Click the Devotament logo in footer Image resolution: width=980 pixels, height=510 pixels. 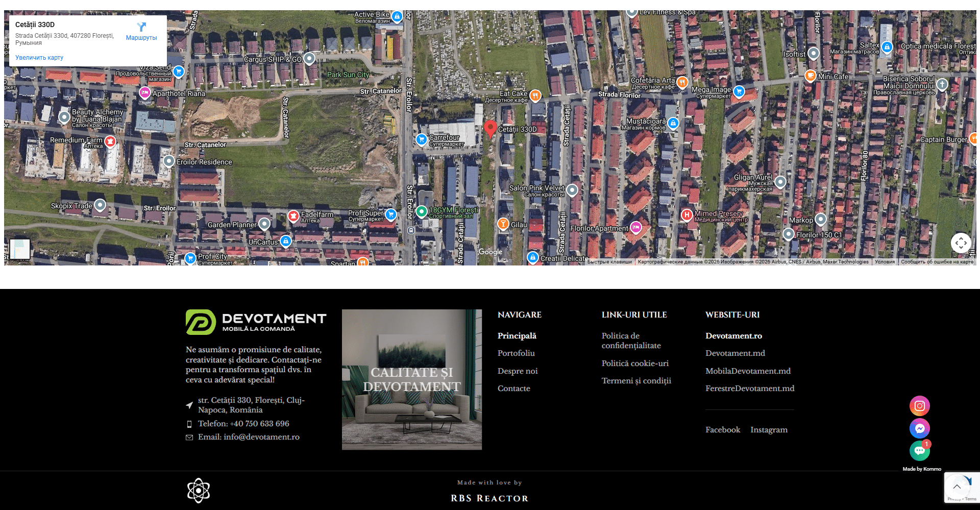tap(256, 322)
